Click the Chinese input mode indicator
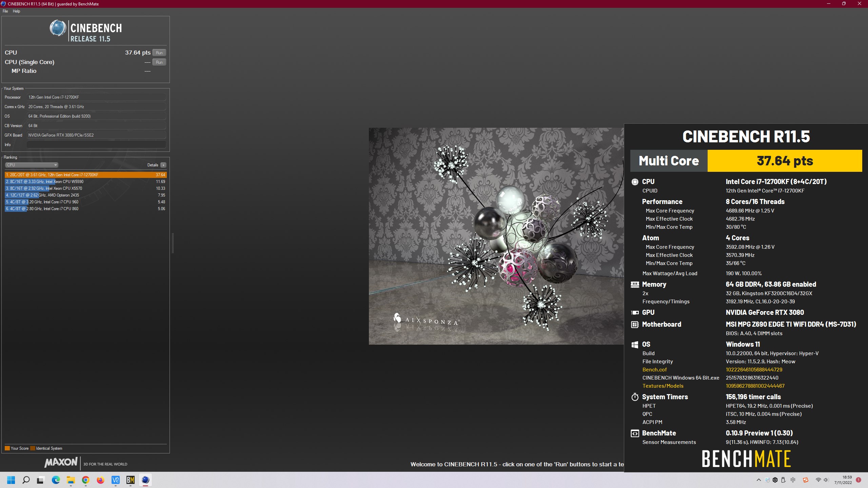868x488 pixels. pyautogui.click(x=793, y=480)
